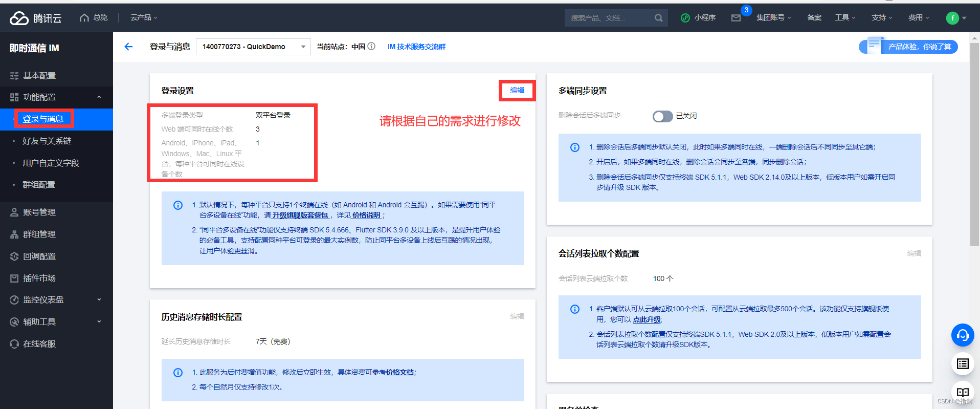The width and height of the screenshot is (980, 409).
Task: Open 价格文档 link
Action: [x=399, y=373]
